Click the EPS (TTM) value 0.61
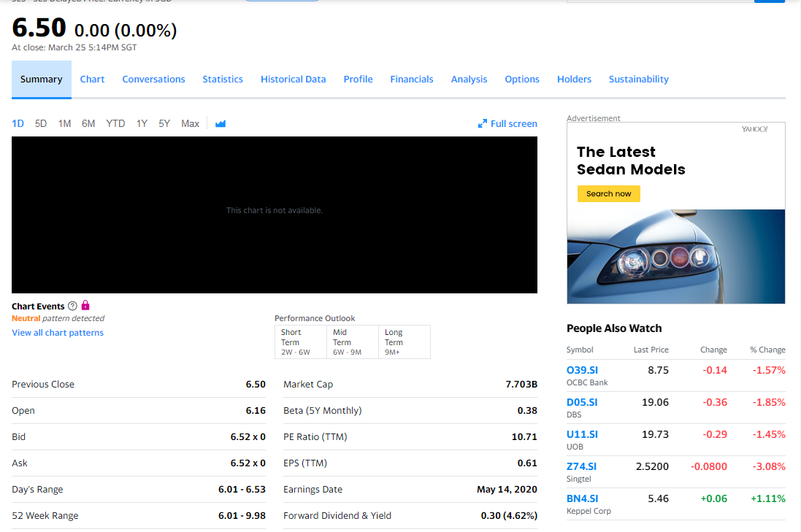This screenshot has width=801, height=532. (527, 463)
